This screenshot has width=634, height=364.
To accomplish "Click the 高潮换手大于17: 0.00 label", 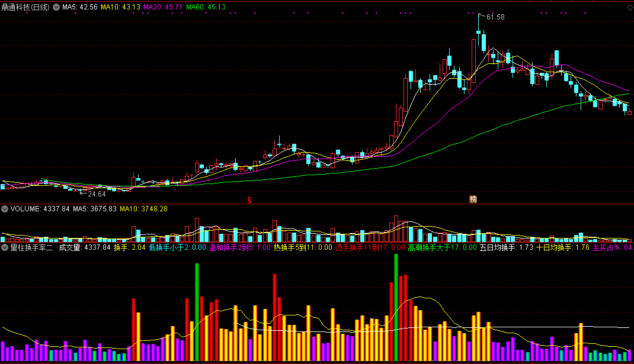I will 443,247.
